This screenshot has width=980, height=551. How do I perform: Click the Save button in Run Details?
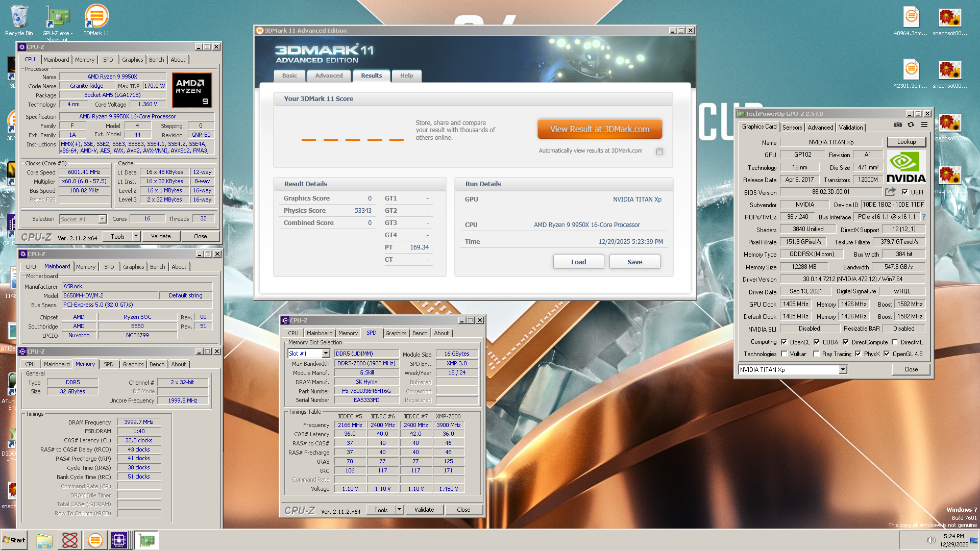coord(634,262)
